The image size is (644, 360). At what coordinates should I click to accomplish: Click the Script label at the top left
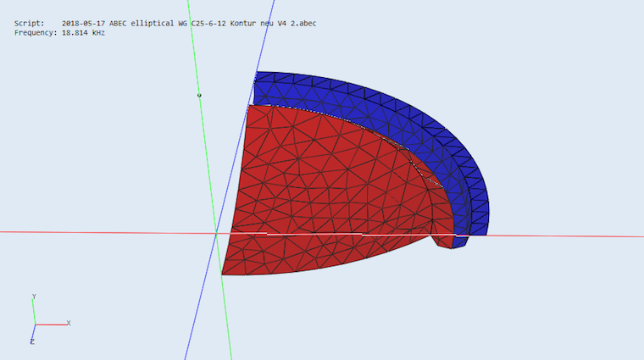28,23
